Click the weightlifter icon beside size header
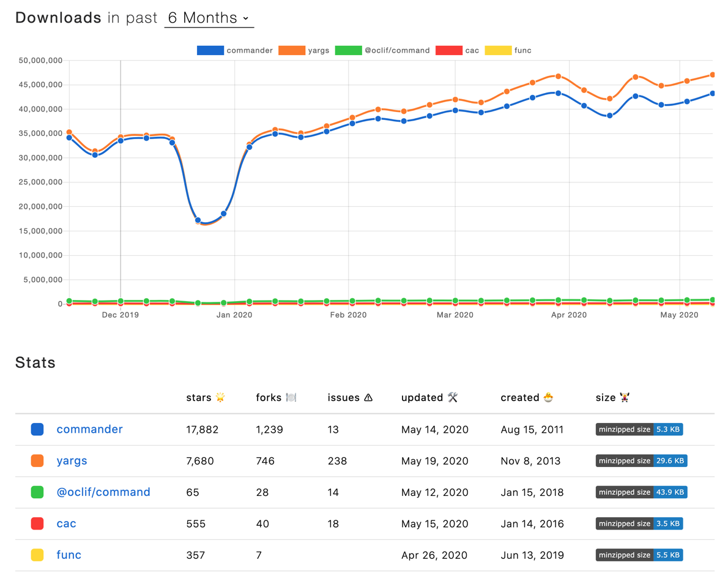Screen dimensions: 728x584 (x=625, y=397)
